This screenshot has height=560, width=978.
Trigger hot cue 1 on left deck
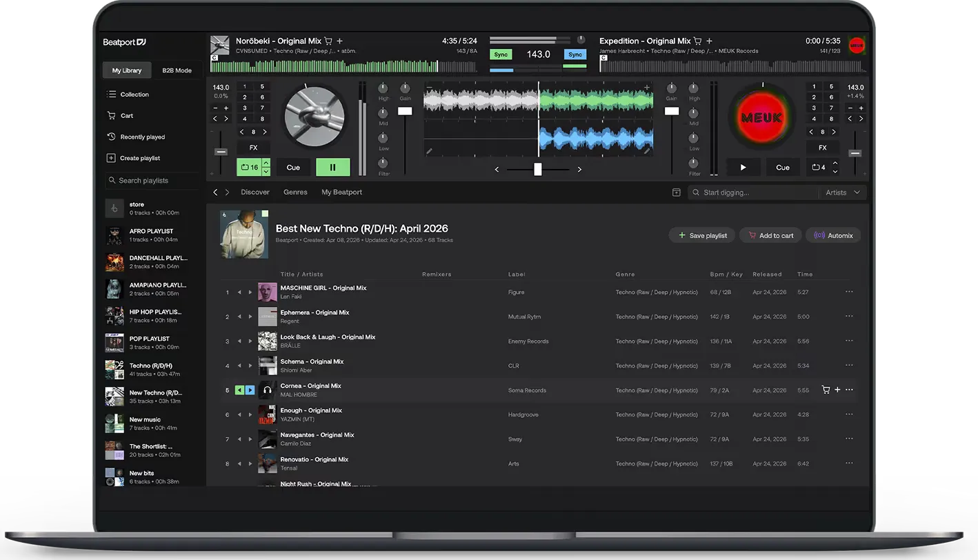pos(244,87)
